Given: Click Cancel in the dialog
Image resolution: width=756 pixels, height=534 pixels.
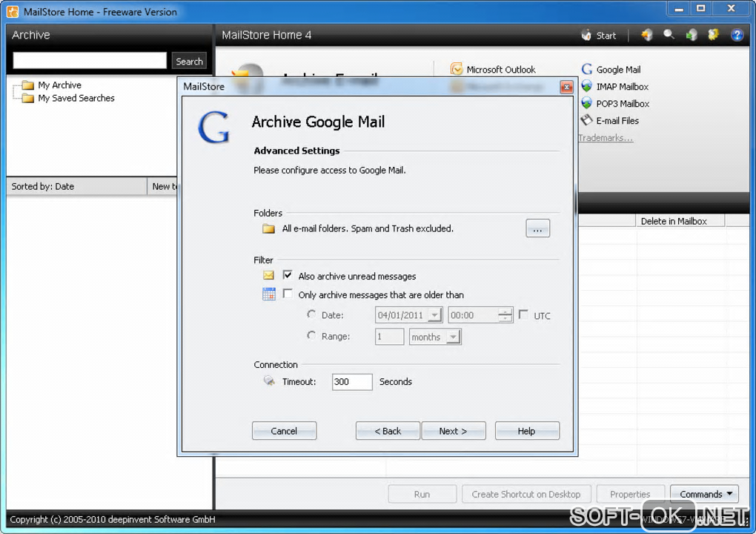Looking at the screenshot, I should pyautogui.click(x=284, y=431).
